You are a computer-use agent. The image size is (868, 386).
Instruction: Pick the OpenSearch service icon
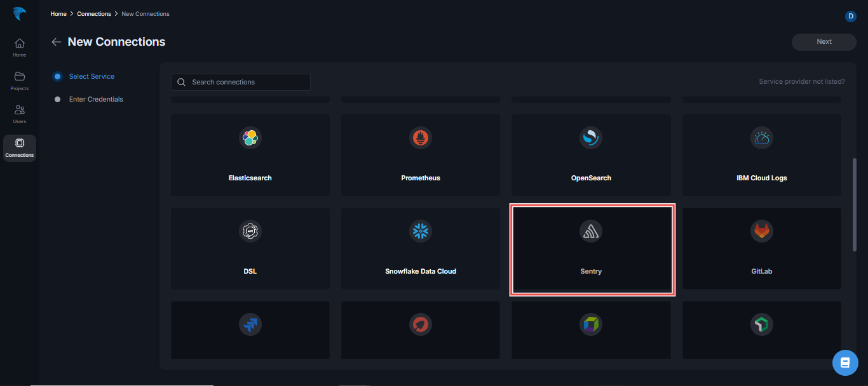[x=591, y=138]
